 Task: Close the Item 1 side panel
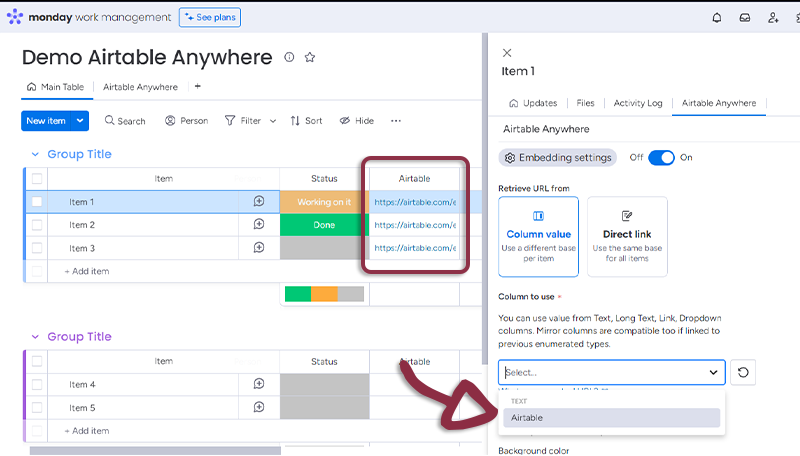pyautogui.click(x=507, y=52)
